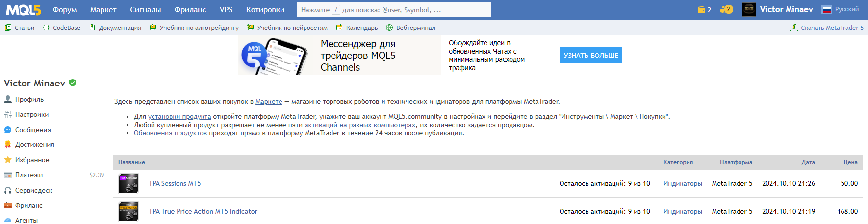
Task: Click the Календарь calendar icon
Action: 339,28
